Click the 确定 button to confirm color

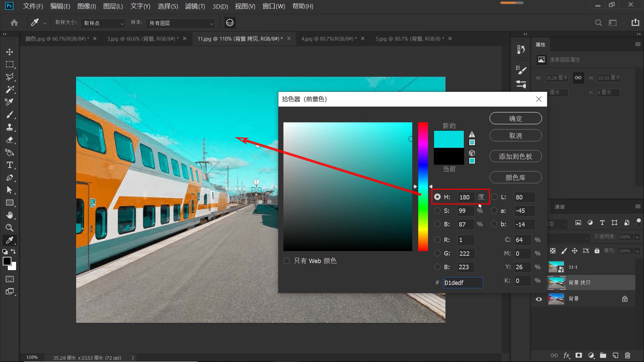point(516,118)
